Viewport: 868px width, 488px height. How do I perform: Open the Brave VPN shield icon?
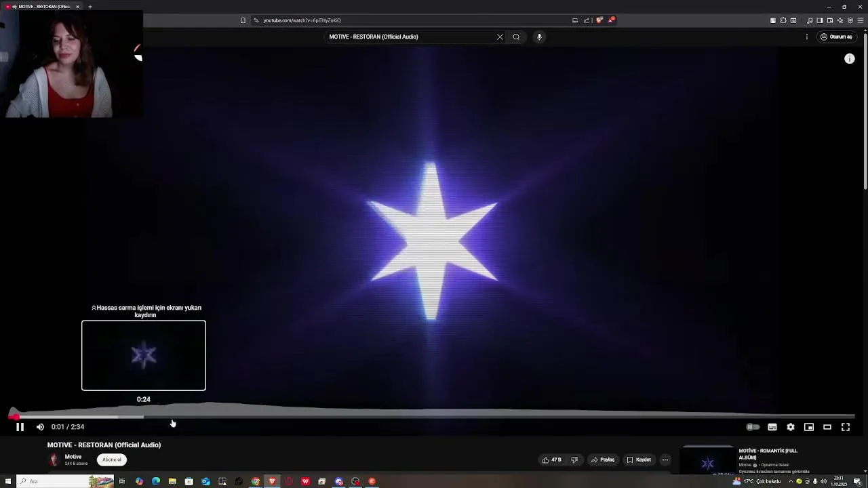tap(850, 20)
